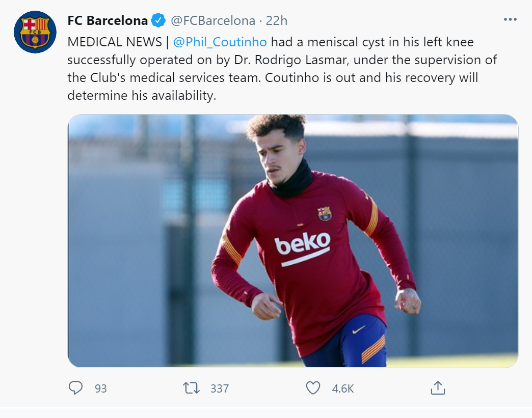Open the @Phil_Coutinho mention link

pos(220,42)
